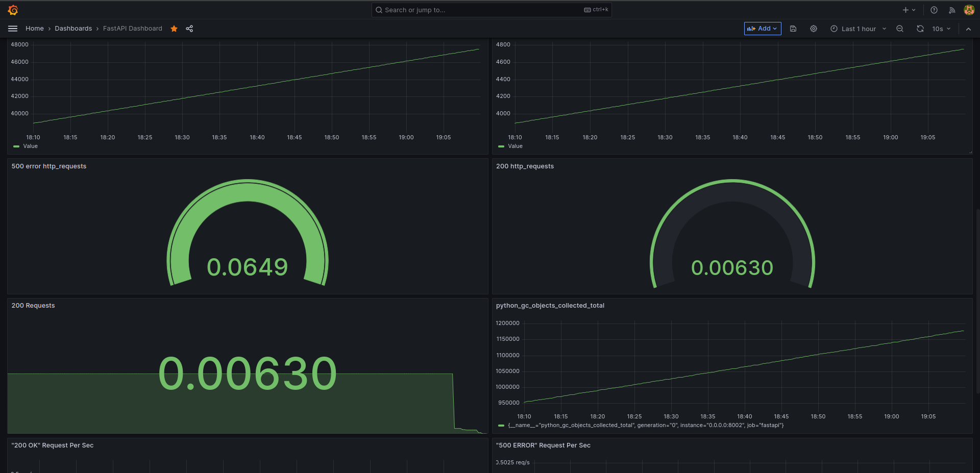Zoom out the time range
The width and height of the screenshot is (980, 473).
pos(900,29)
